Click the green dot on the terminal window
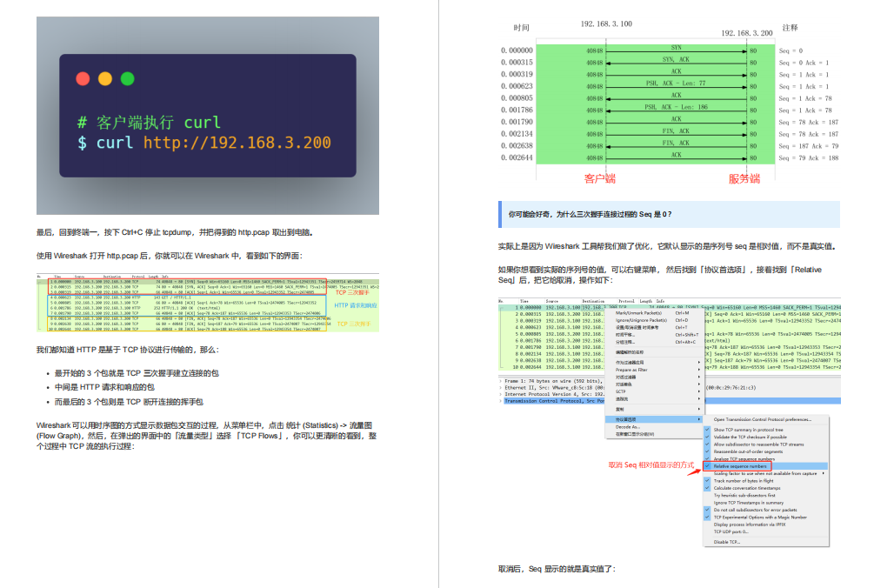This screenshot has height=588, width=894. tap(128, 78)
